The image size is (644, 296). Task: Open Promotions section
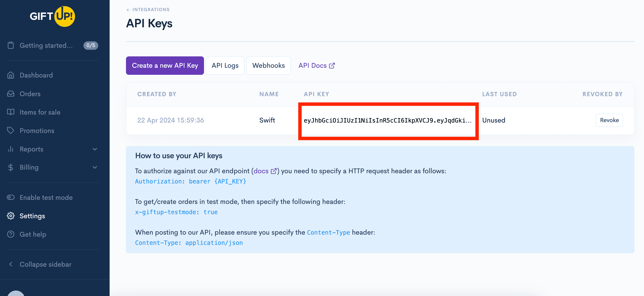(37, 130)
